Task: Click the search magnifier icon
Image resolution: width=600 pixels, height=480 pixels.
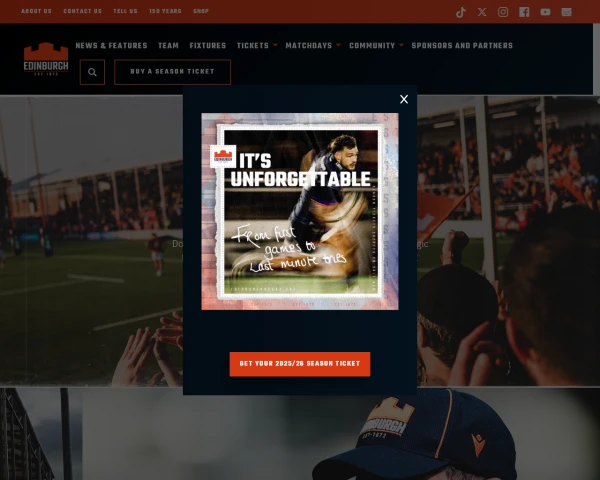Action: click(92, 72)
